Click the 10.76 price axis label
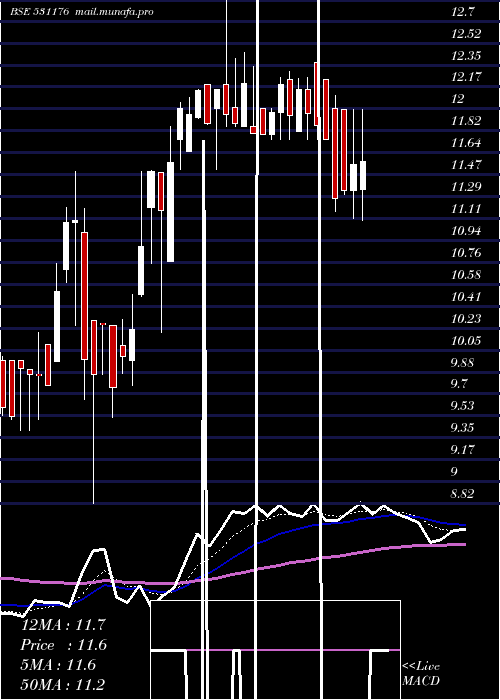This screenshot has height=700, width=500. pos(466,253)
